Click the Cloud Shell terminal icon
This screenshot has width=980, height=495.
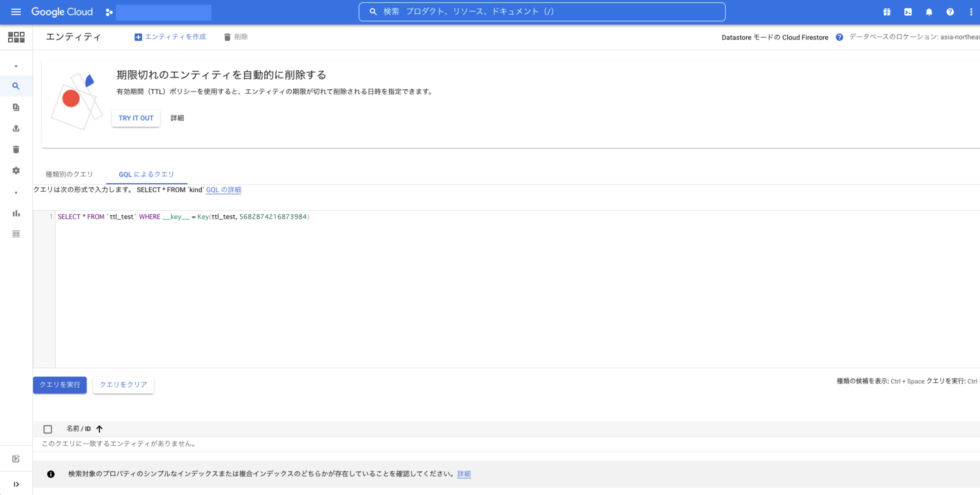[x=908, y=12]
